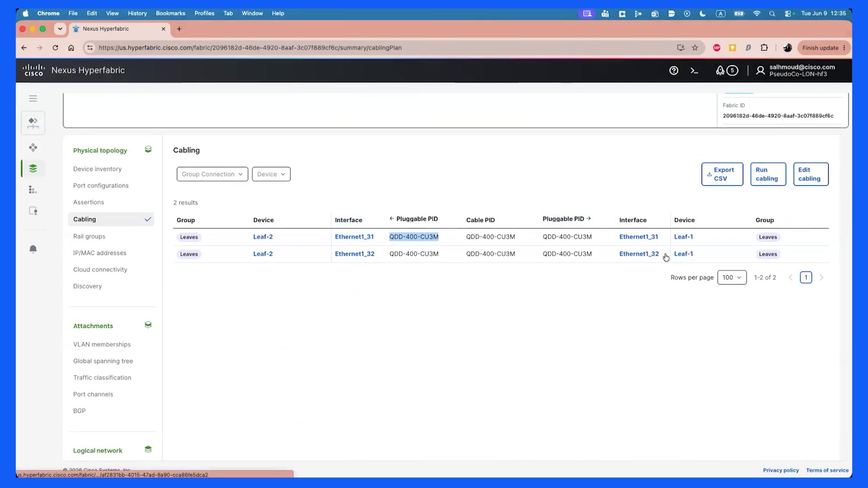The width and height of the screenshot is (868, 488).
Task: Select the green layers sidebar icon
Action: (x=33, y=169)
